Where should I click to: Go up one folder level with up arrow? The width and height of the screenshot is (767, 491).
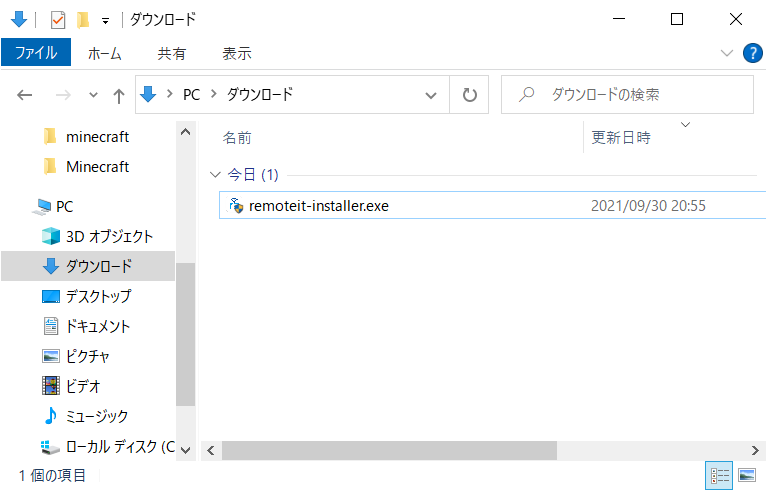click(118, 95)
